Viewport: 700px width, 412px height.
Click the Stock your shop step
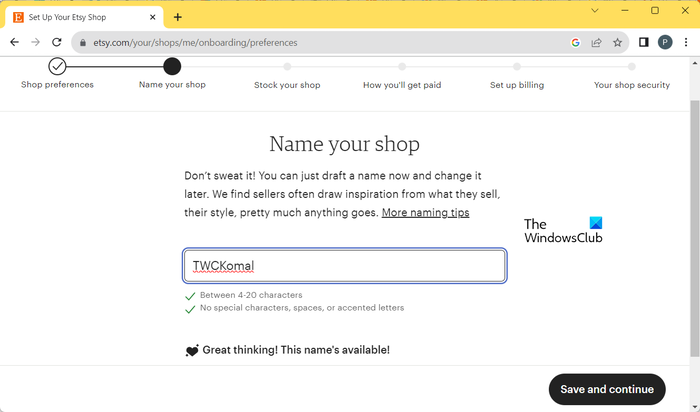tap(287, 67)
